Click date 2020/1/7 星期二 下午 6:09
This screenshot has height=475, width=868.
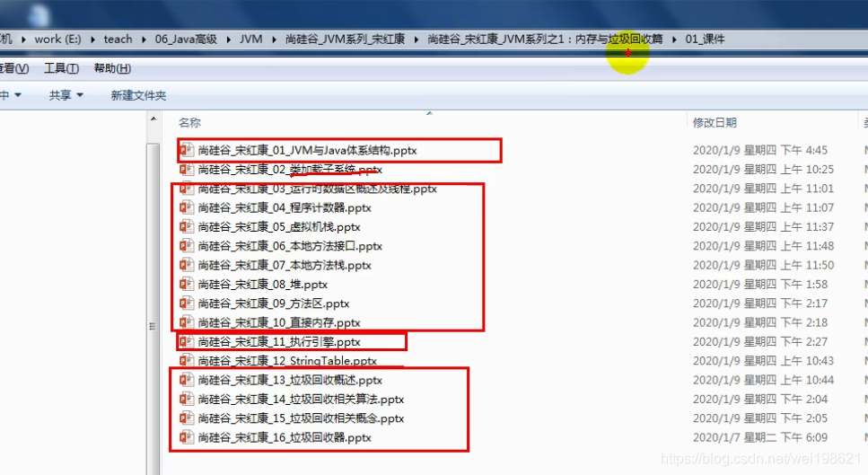760,437
